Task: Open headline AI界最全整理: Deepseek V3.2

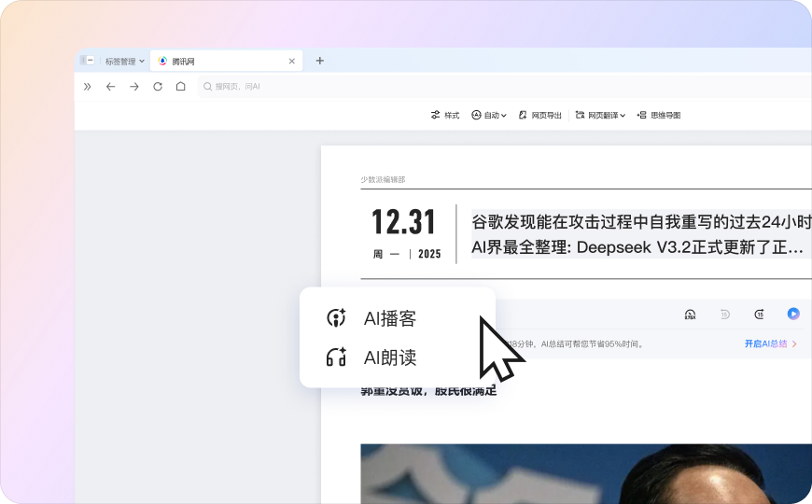Action: [x=637, y=247]
